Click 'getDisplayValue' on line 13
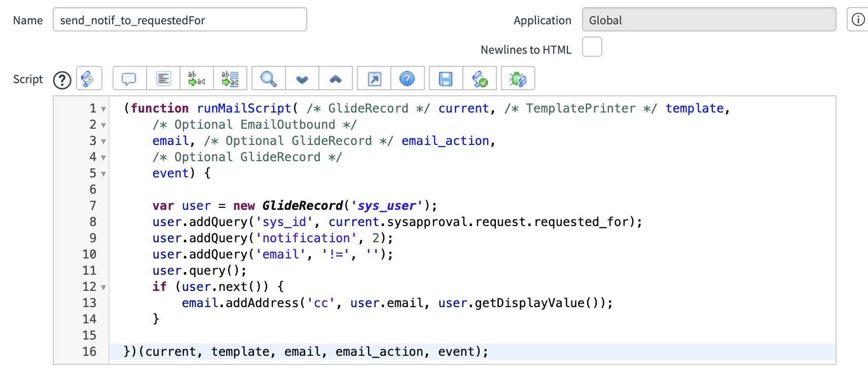The height and width of the screenshot is (372, 868). (529, 303)
